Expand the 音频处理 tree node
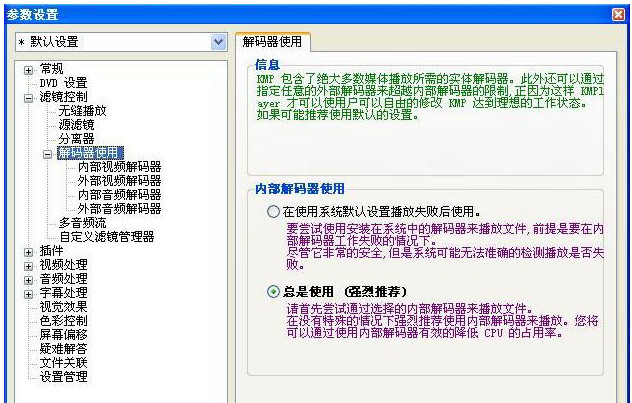Screen dimensions: 632x403 [x=29, y=280]
